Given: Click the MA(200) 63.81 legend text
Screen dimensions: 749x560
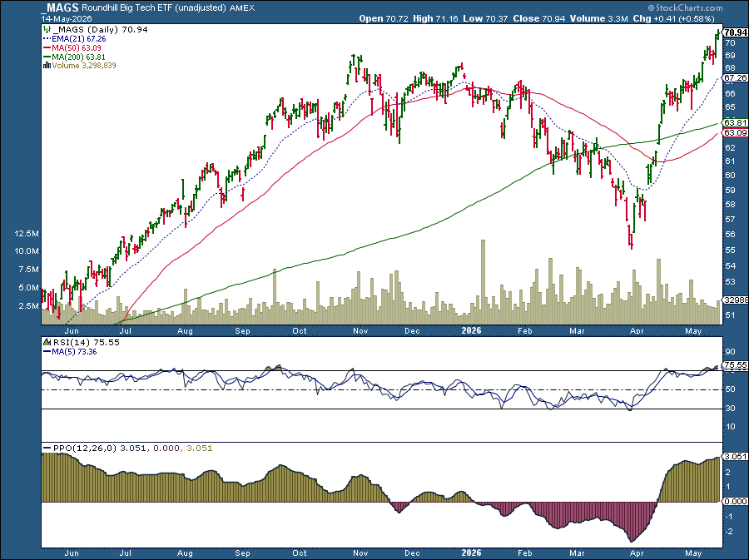Looking at the screenshot, I should coord(78,57).
